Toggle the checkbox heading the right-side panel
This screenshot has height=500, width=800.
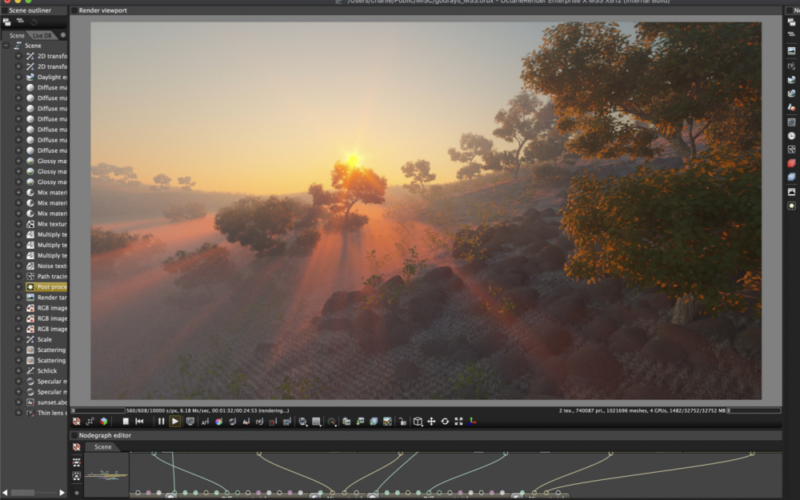tap(789, 10)
